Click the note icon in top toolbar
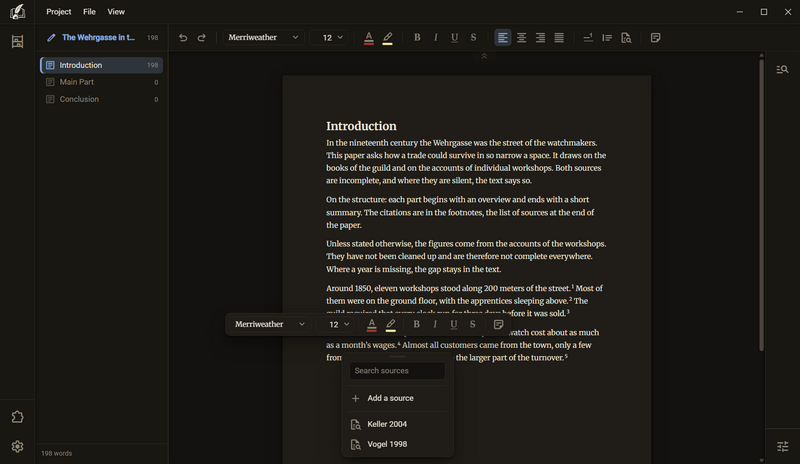Image resolution: width=800 pixels, height=464 pixels. [x=656, y=38]
